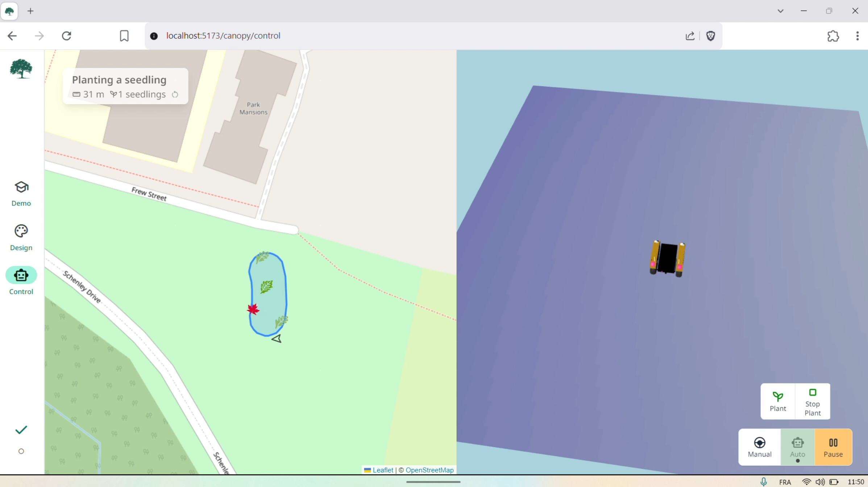Expand the new tab browser button
This screenshot has height=487, width=868.
pos(30,11)
